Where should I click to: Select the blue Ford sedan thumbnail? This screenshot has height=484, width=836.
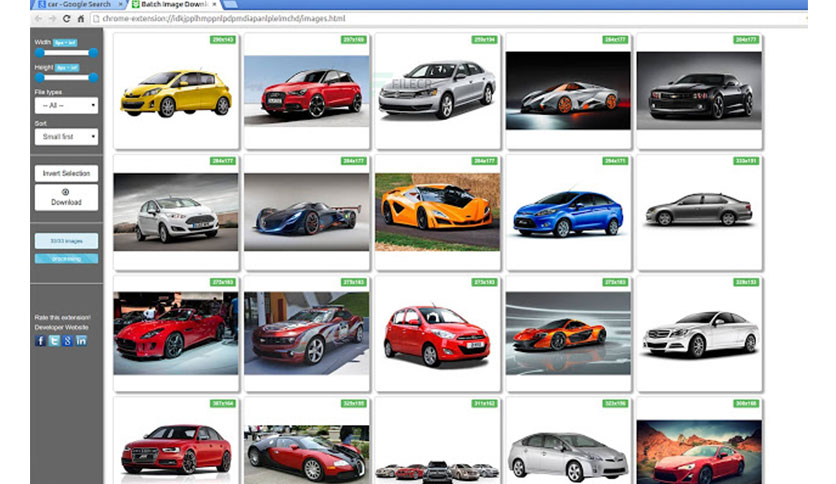568,213
